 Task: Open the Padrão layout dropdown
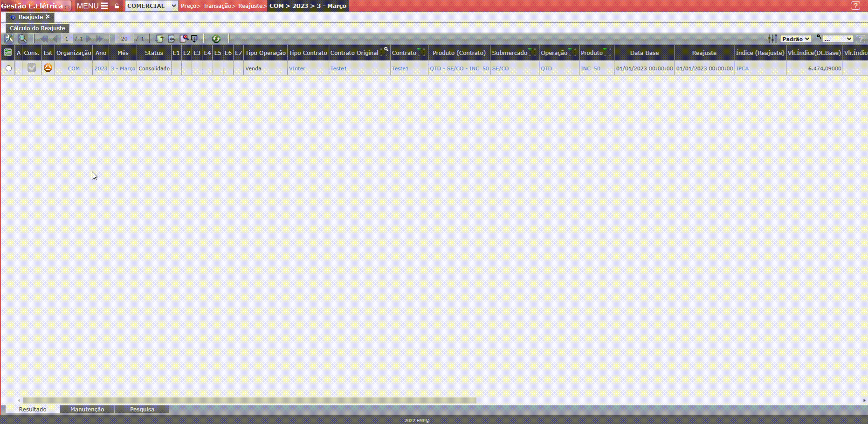tap(796, 39)
